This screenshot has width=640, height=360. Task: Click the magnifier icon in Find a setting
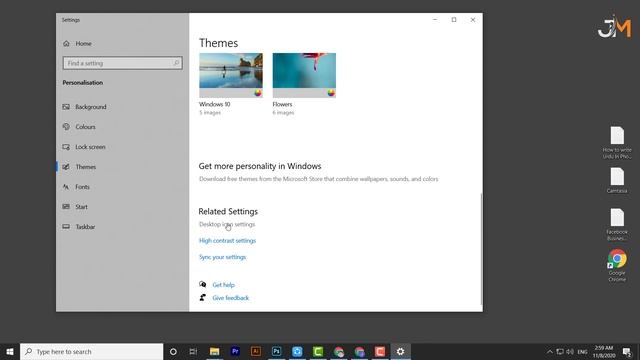[176, 63]
